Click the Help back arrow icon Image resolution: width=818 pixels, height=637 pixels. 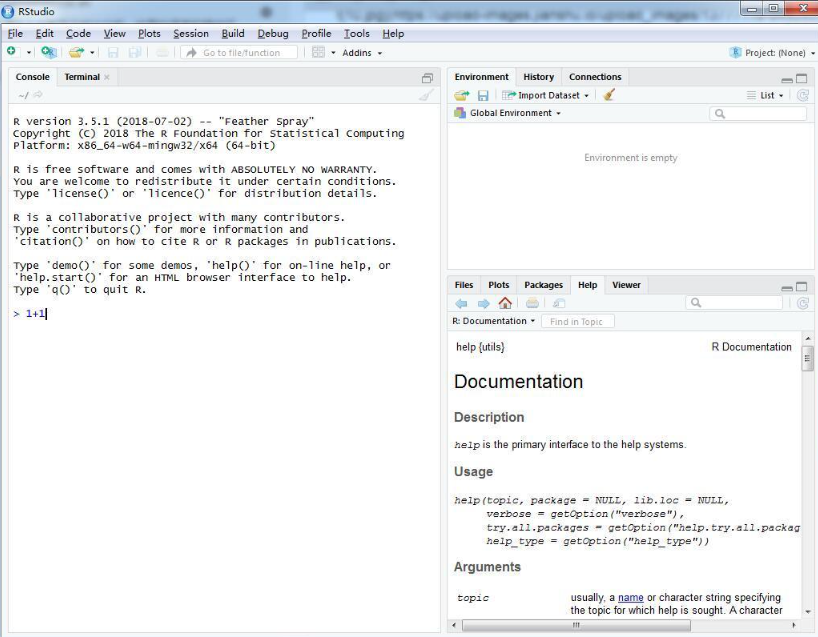pos(461,303)
